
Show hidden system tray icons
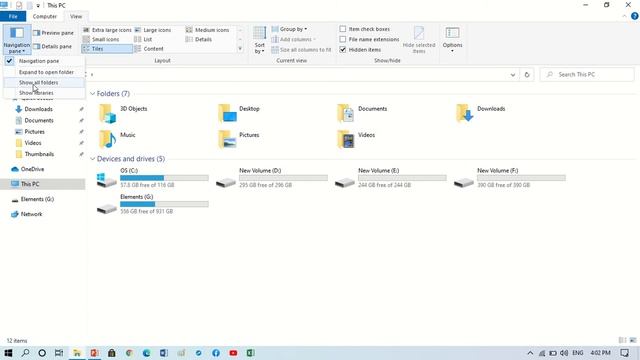click(x=530, y=353)
